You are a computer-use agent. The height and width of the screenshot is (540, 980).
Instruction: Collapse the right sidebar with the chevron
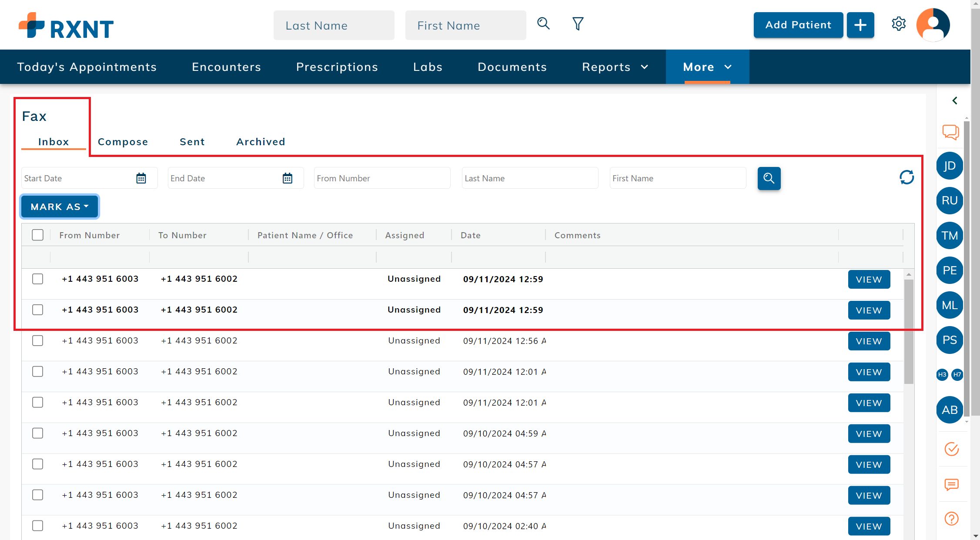coord(955,101)
